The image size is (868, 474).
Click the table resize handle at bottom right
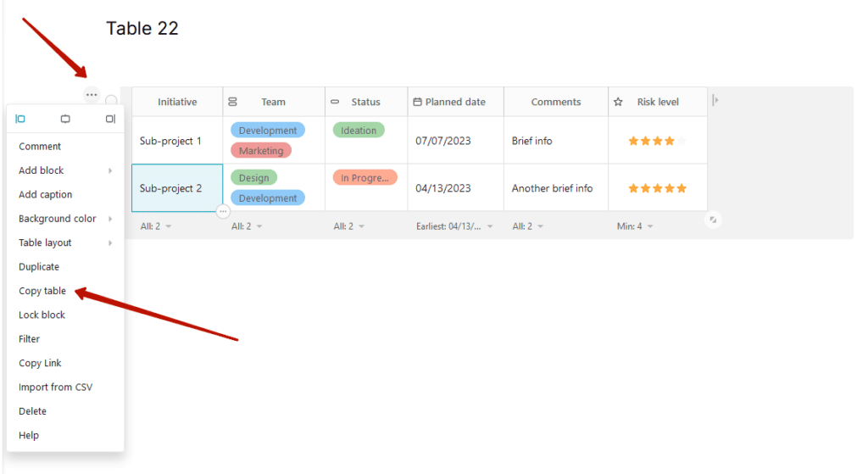click(713, 220)
